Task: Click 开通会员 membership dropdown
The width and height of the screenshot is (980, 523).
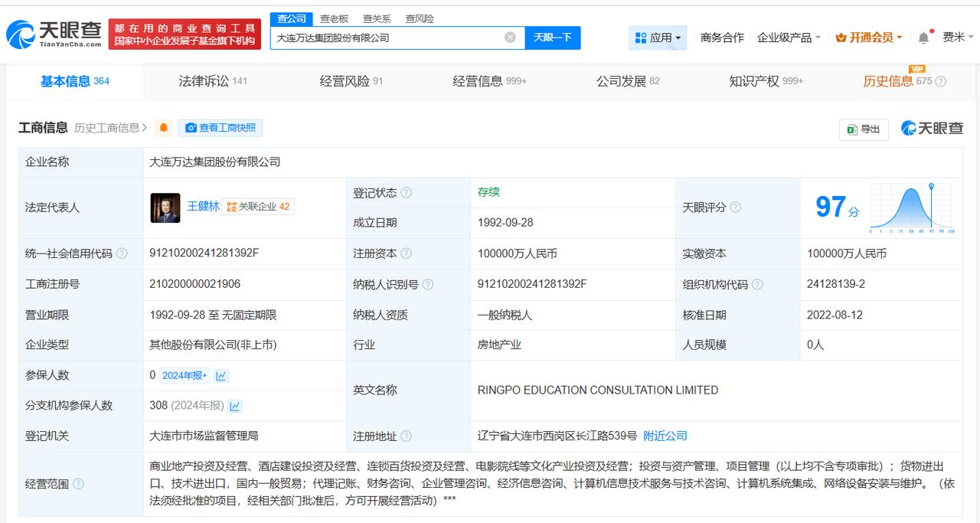Action: 869,38
